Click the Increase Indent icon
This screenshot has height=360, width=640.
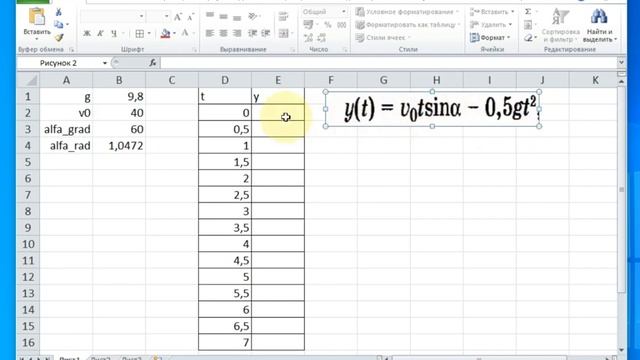pos(266,33)
